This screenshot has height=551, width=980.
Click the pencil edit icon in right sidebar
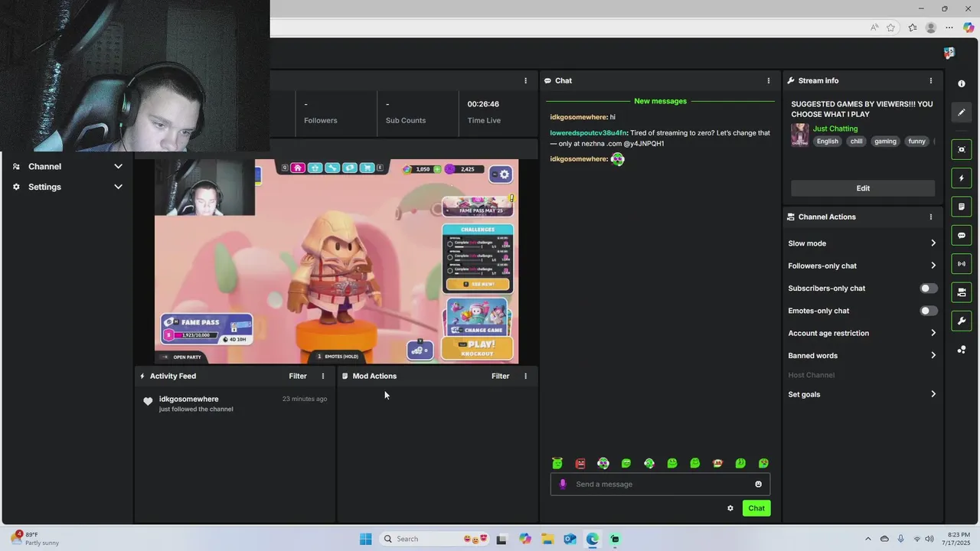[x=962, y=112]
